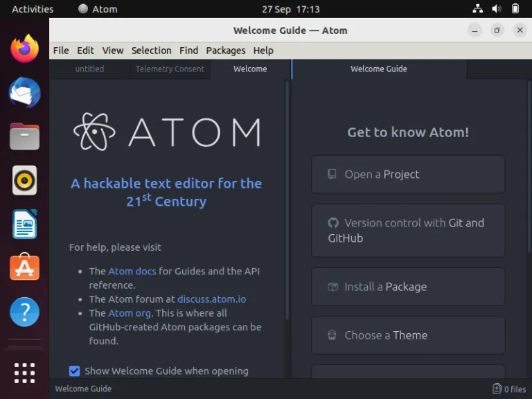532x399 pixels.
Task: Uncheck Show Welcome Guide when opening
Action: (74, 371)
